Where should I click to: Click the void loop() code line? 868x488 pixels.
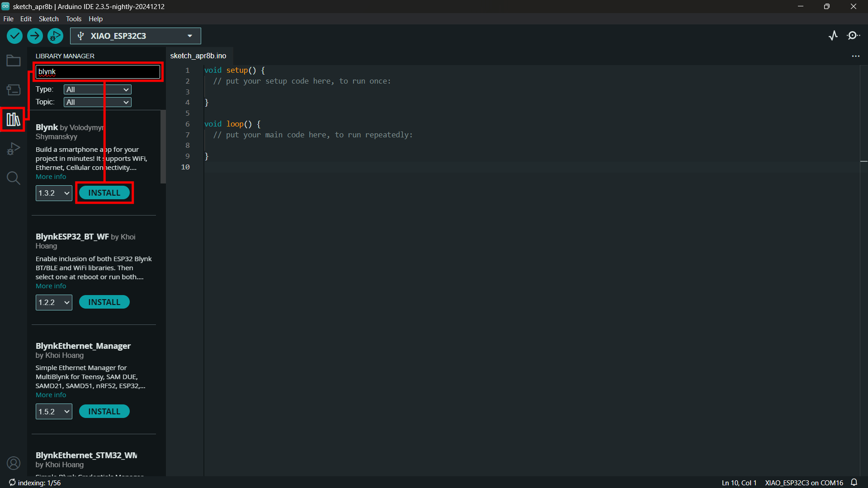(x=232, y=124)
